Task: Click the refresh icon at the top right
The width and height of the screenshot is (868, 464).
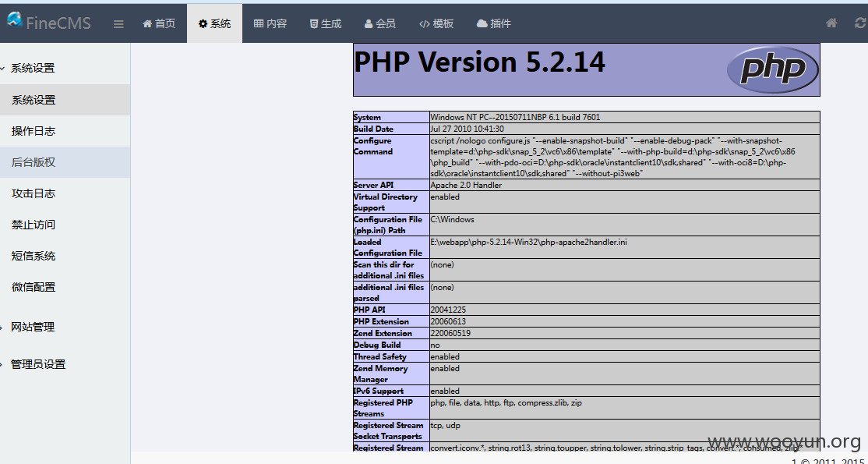Action: [860, 23]
